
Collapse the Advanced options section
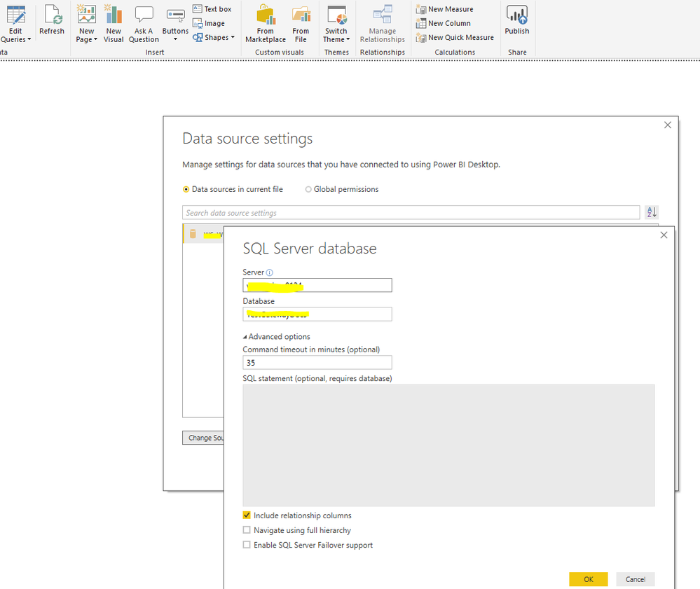(276, 336)
